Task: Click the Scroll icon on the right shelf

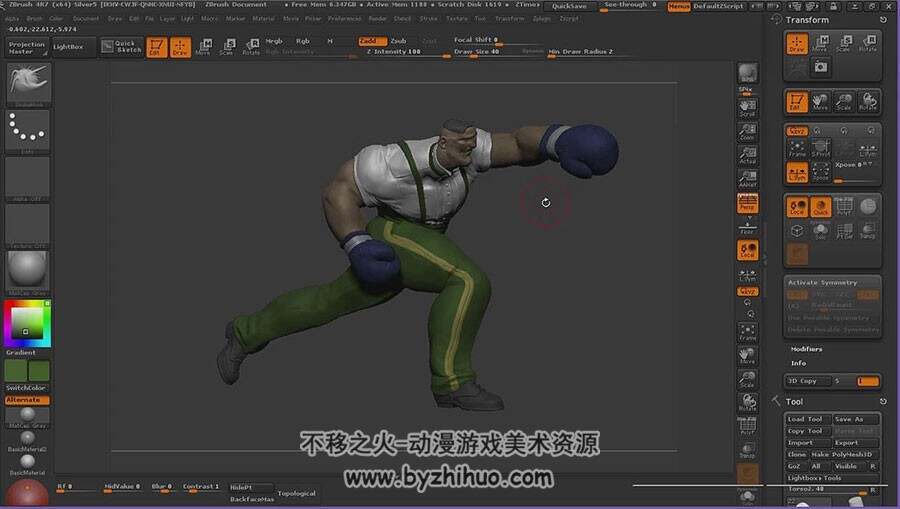Action: 747,108
